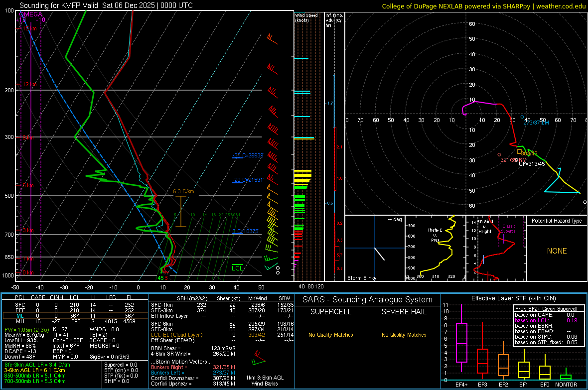Select the SFC-1km SRH row label
588x390 pixels.
coord(162,305)
